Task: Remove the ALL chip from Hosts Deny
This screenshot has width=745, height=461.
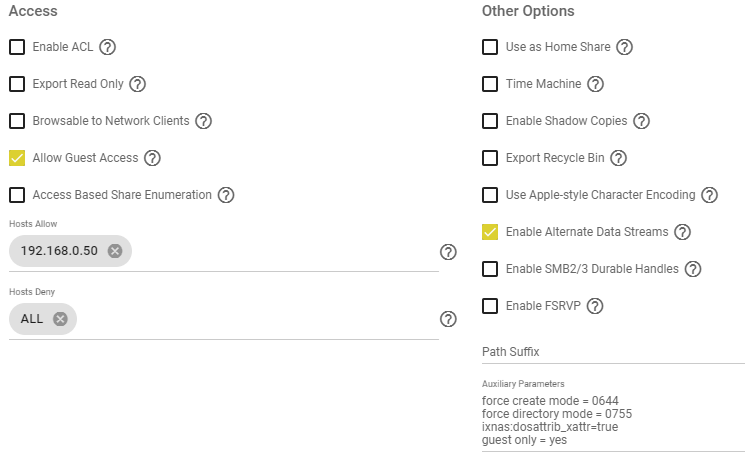Action: pos(60,319)
